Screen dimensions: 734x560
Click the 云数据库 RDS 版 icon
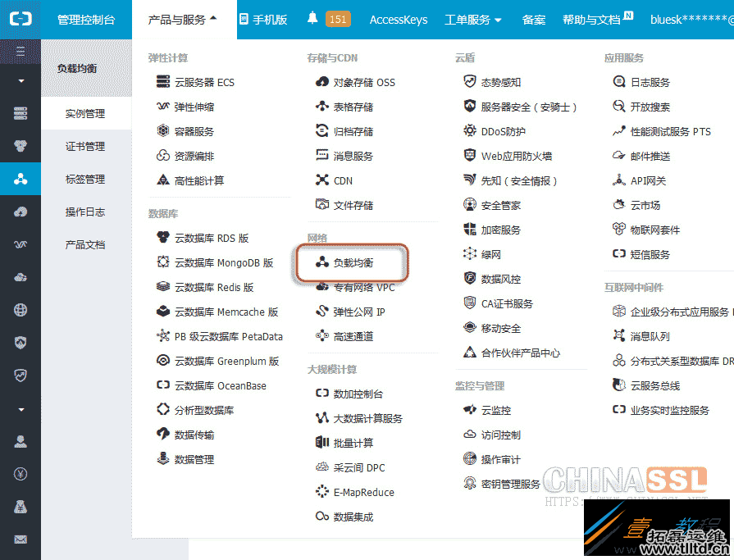coord(162,238)
